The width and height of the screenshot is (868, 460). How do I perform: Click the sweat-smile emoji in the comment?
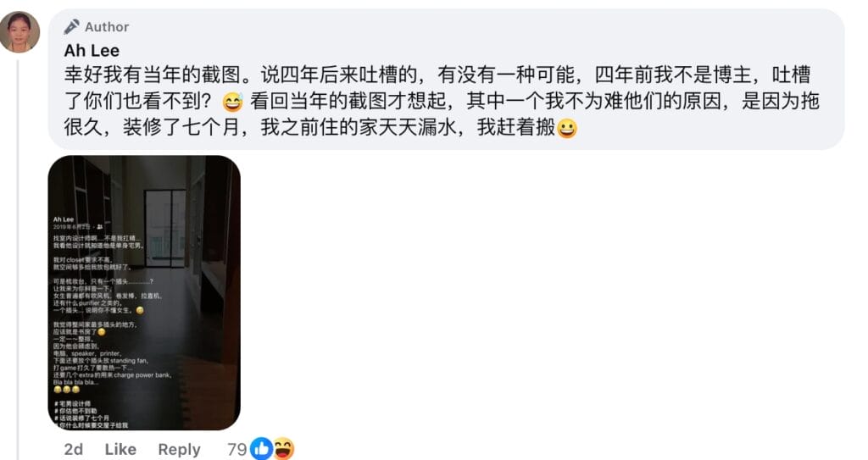point(232,102)
